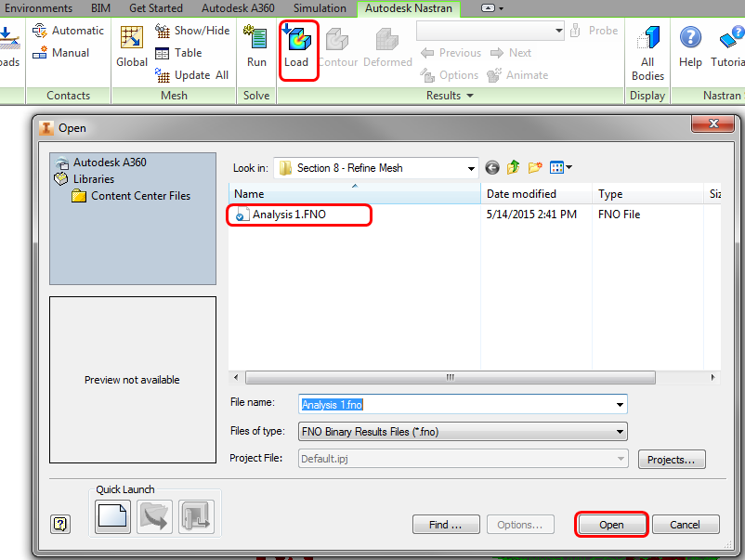Show All Bodies display

(647, 53)
